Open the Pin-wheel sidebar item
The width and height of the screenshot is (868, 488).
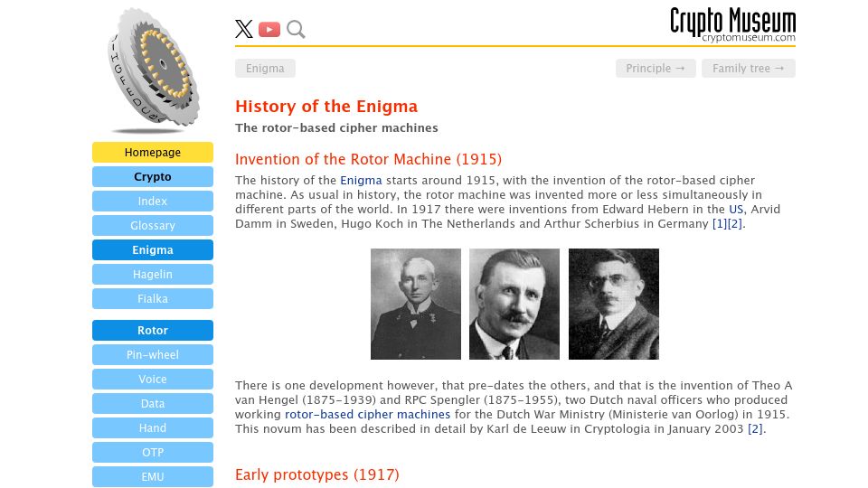(153, 354)
